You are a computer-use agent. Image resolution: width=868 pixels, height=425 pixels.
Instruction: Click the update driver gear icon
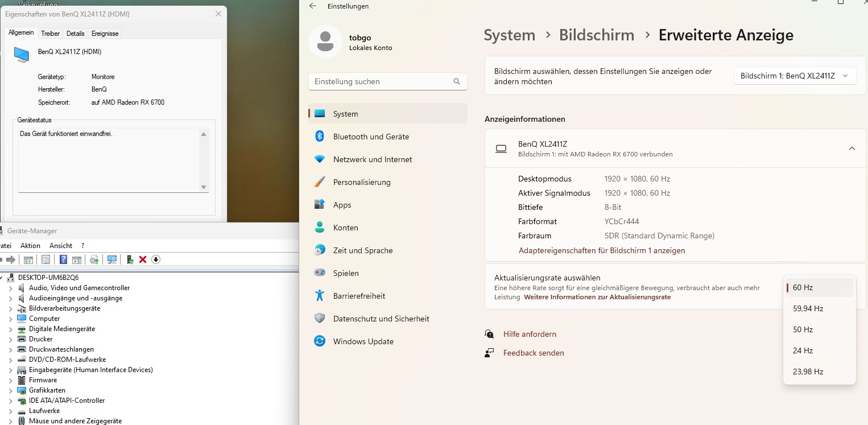tap(94, 259)
